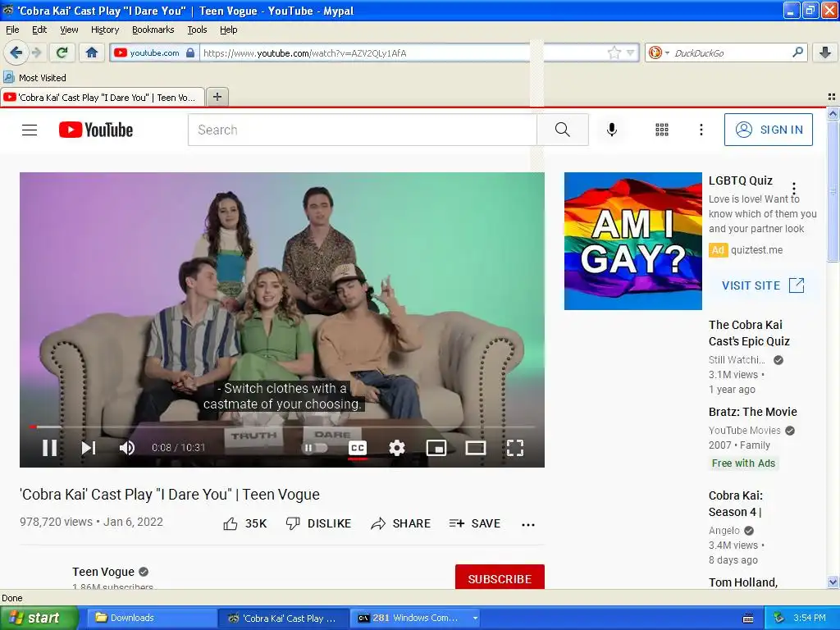Click the search bar magnifier icon
Image resolution: width=840 pixels, height=630 pixels.
[797, 52]
